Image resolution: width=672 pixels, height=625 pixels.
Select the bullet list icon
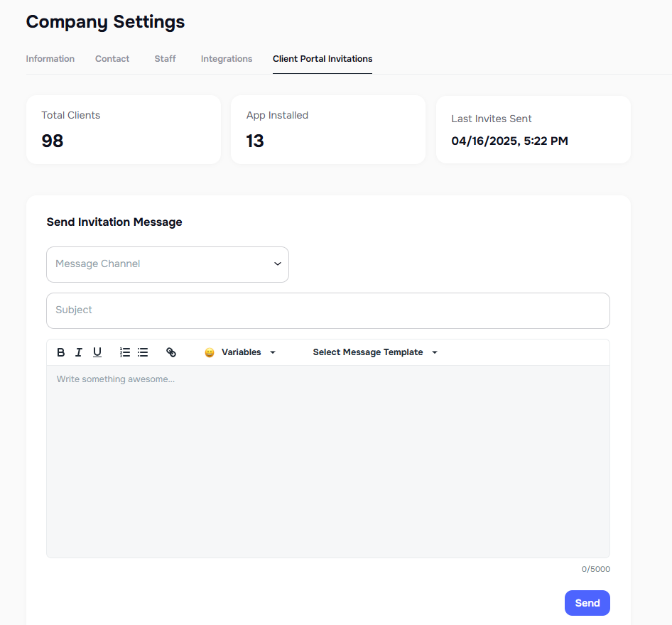[143, 352]
